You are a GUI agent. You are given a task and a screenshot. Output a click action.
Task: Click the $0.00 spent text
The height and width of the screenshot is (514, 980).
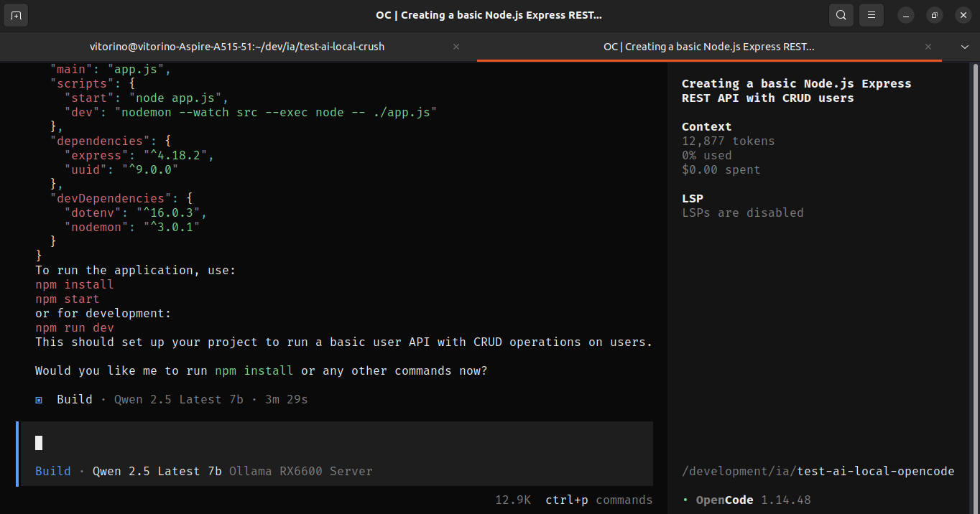click(721, 169)
